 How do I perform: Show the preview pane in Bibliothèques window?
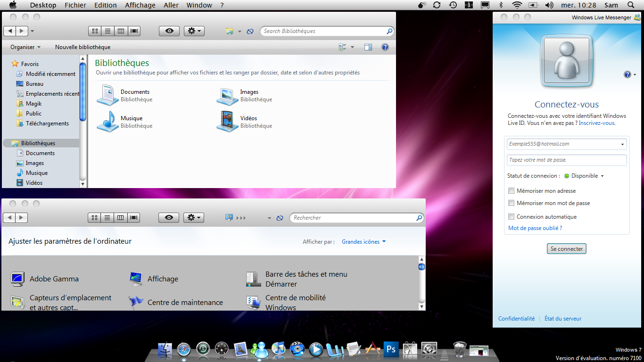(368, 47)
